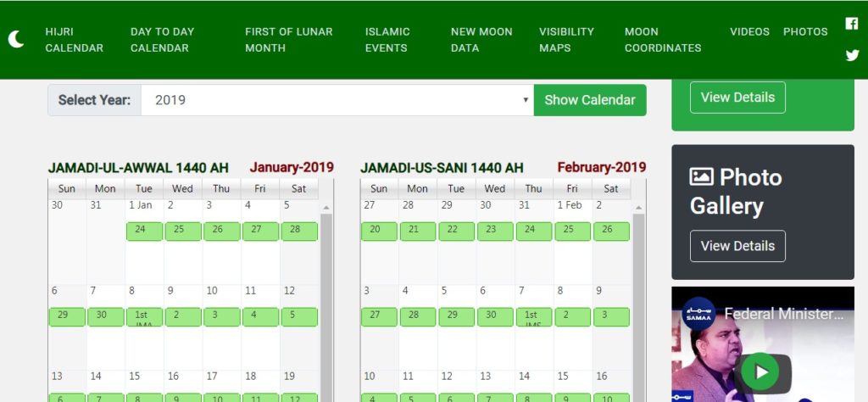Go to Moon Coordinates page
This screenshot has width=868, height=402.
point(663,40)
